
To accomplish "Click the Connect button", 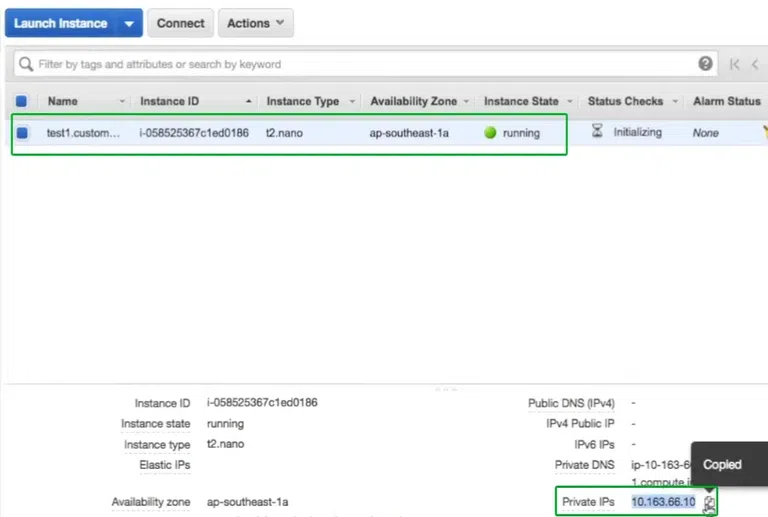I will click(180, 23).
